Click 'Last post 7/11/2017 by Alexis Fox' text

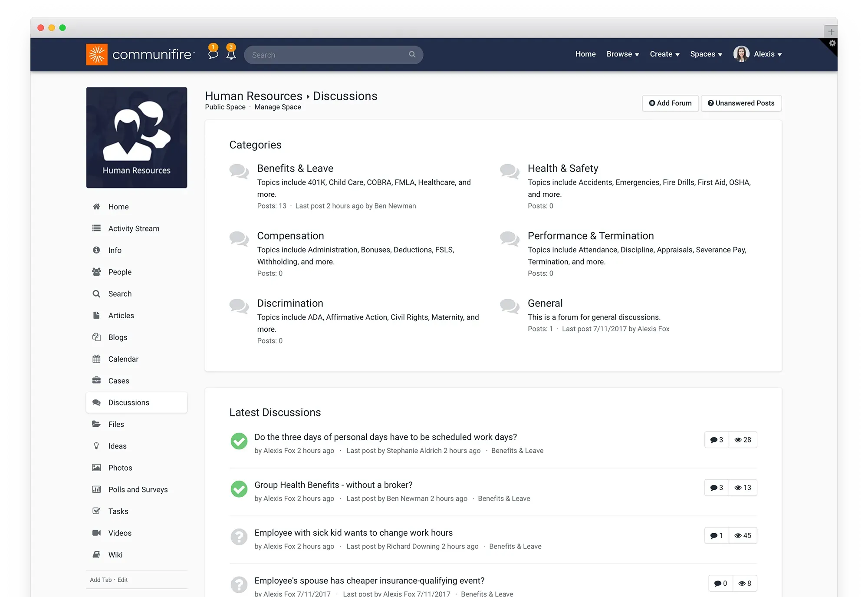click(x=615, y=329)
